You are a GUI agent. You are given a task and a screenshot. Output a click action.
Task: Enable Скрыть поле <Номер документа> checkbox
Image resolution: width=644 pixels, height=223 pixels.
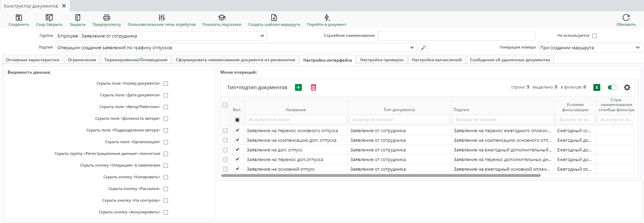point(166,84)
